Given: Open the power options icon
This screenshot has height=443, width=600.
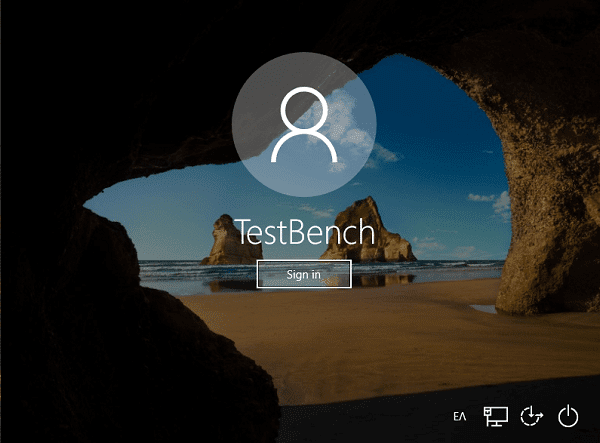Looking at the screenshot, I should 568,415.
